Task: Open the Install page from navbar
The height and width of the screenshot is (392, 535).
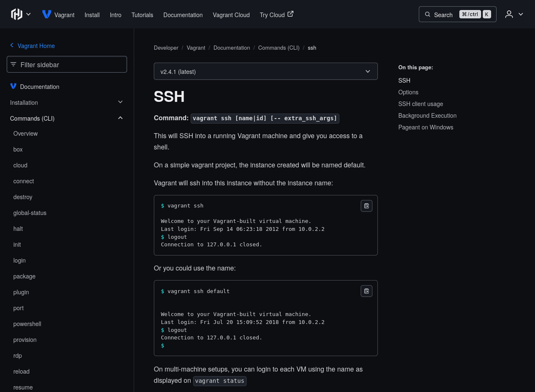Action: point(92,15)
